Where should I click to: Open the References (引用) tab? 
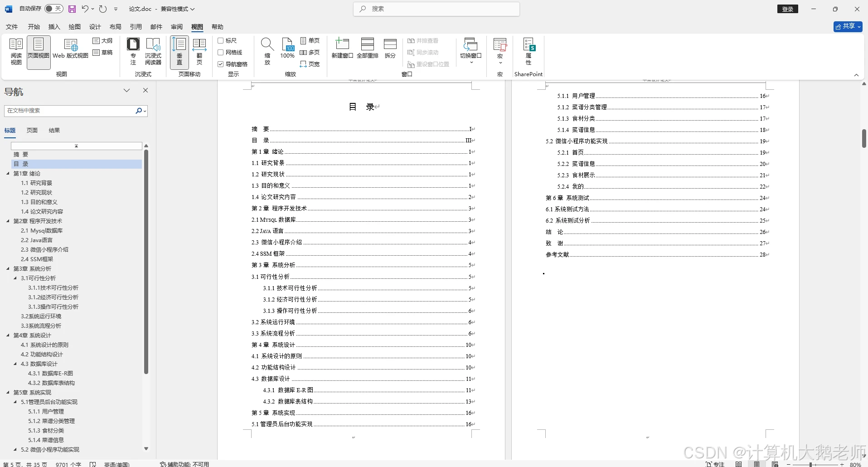pos(136,27)
